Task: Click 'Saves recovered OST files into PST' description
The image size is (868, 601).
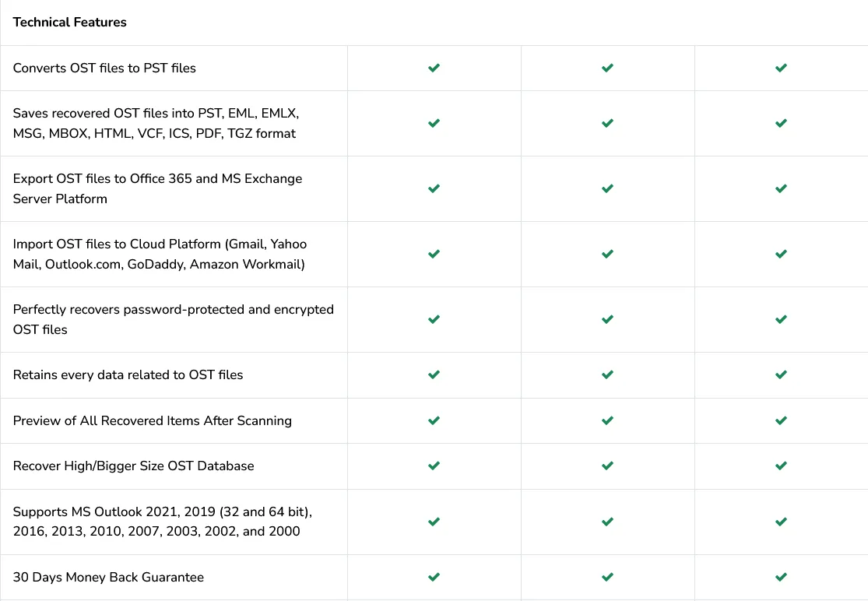Action: point(155,123)
